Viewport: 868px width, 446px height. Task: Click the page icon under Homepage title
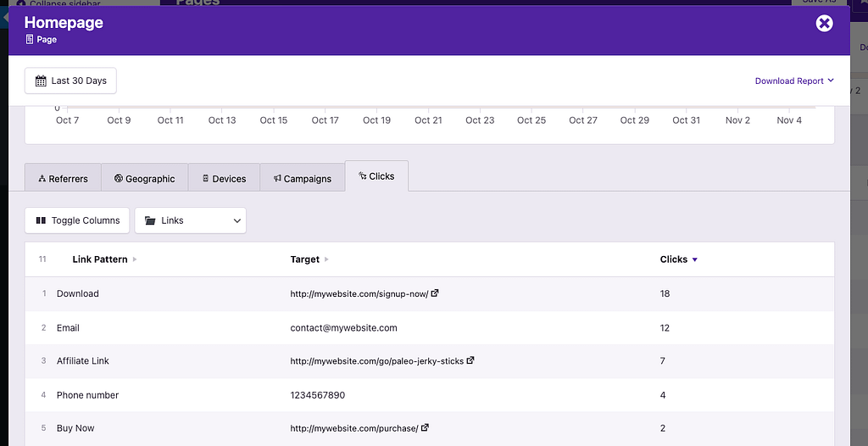(x=30, y=40)
